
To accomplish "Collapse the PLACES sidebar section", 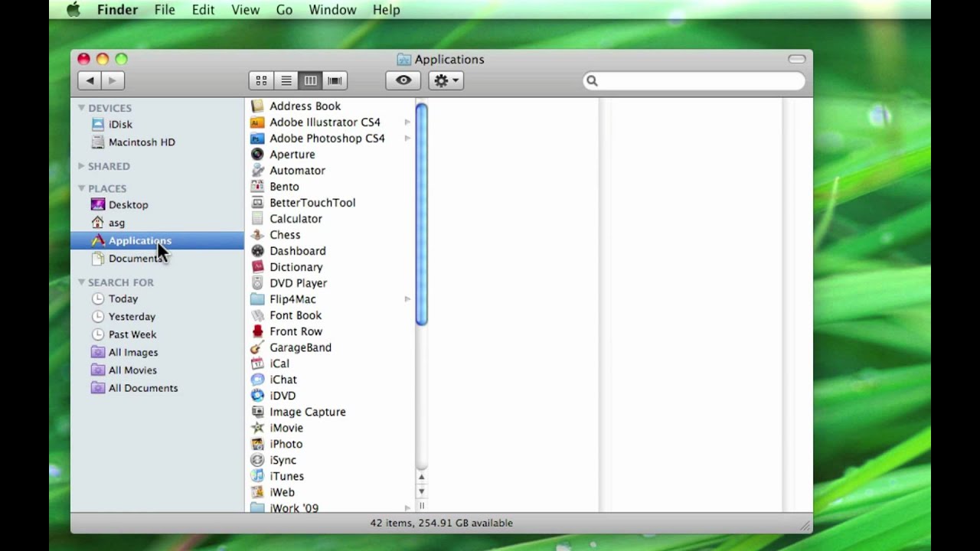I will tap(81, 188).
